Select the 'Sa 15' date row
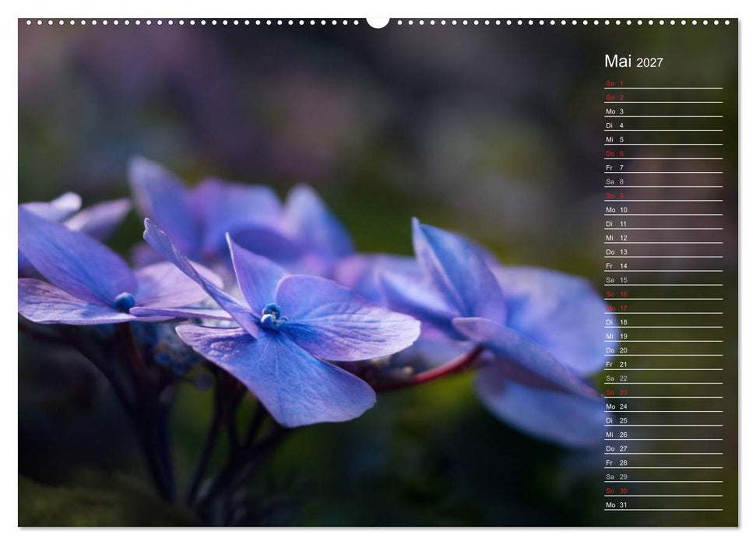Viewport: 756px width, 545px height. [x=663, y=280]
